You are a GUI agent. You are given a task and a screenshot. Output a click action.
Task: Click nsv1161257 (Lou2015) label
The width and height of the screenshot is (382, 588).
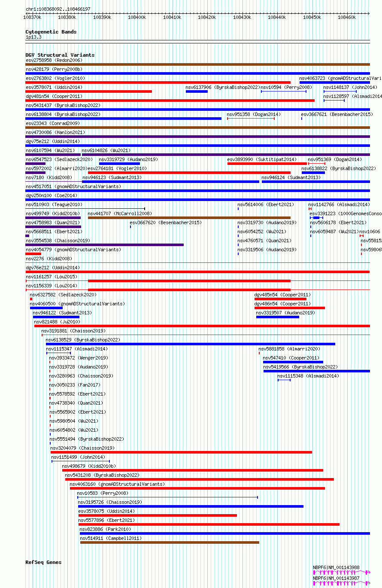[x=52, y=277]
